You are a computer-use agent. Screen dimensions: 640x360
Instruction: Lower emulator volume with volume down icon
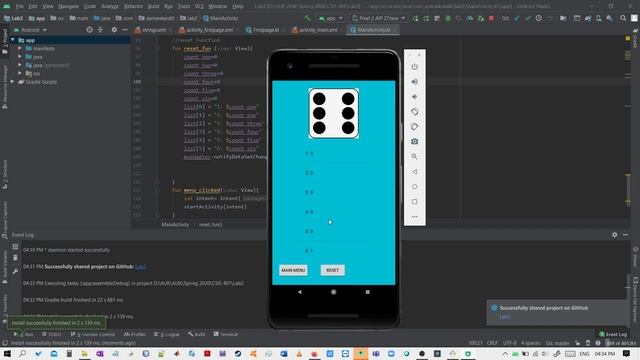414,97
